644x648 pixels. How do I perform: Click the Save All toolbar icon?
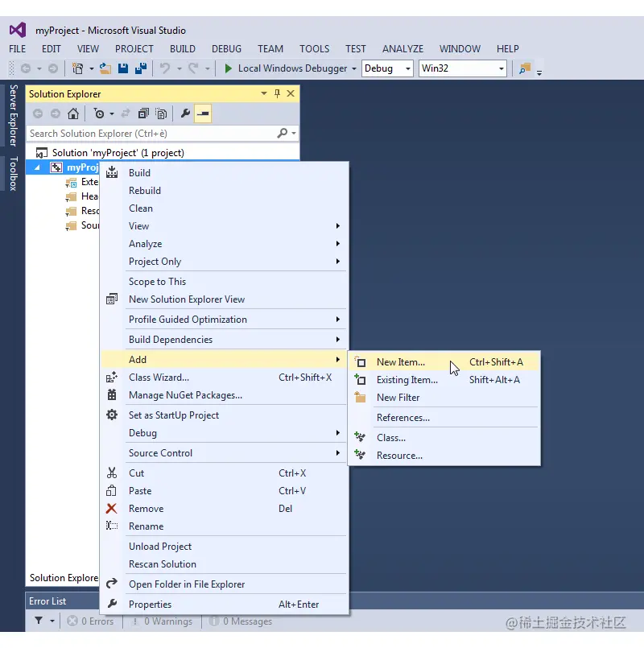141,68
